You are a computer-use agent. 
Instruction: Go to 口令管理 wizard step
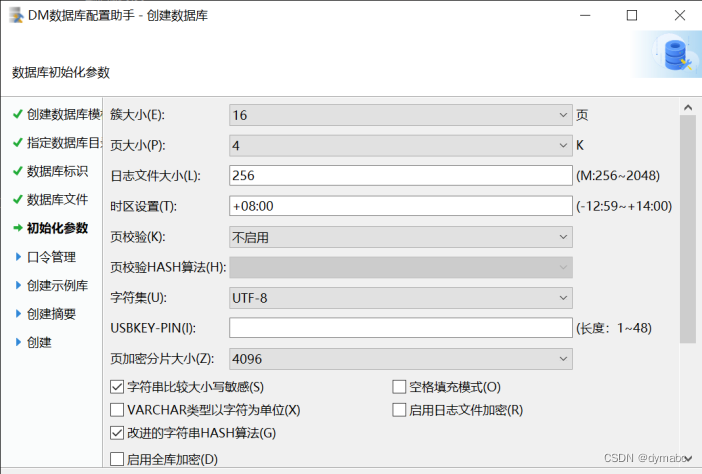(x=51, y=257)
